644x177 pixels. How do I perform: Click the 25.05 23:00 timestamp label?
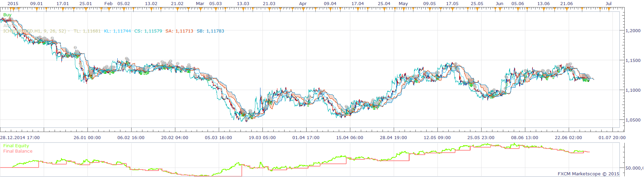click(481, 138)
